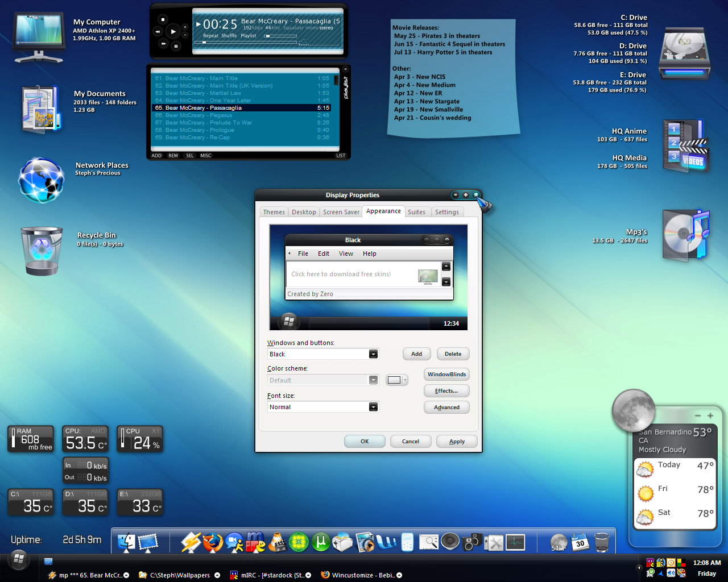Open the tools wrench icon in the dock
Viewport: 728px width, 582px height.
tap(494, 542)
